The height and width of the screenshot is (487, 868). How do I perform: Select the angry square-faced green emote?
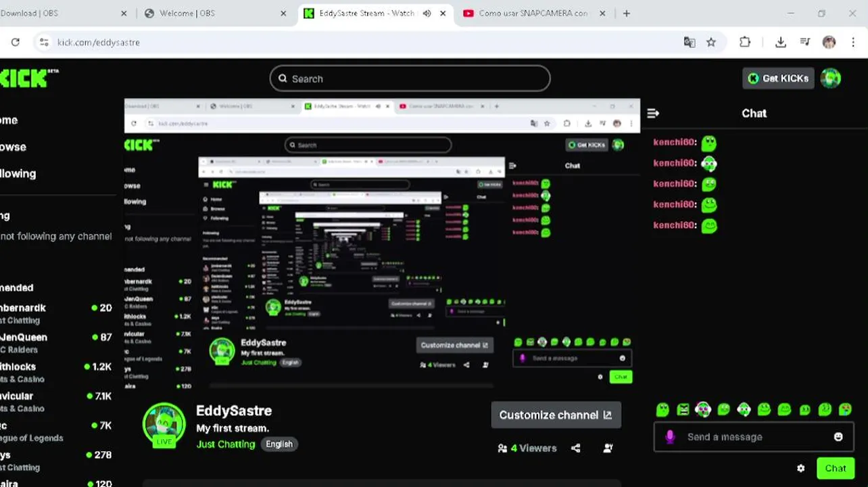683,409
